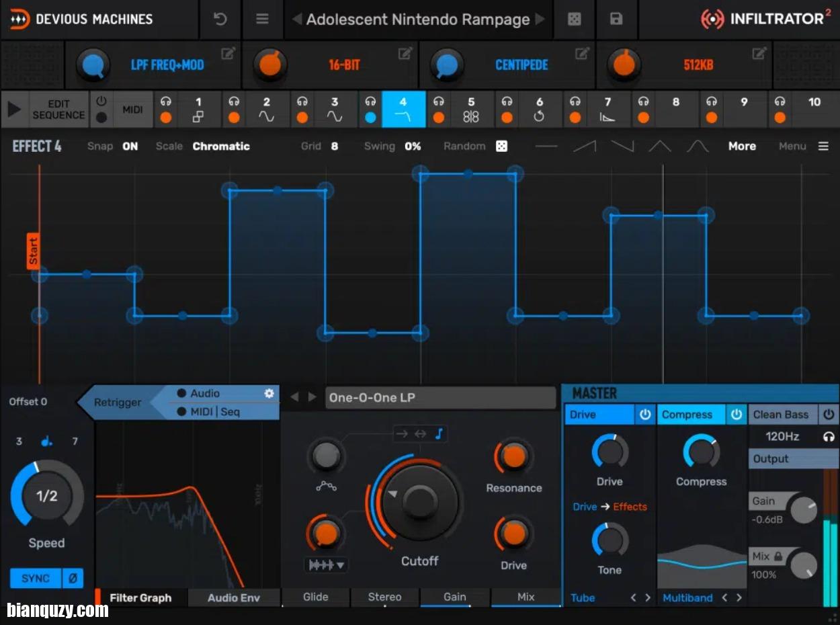Switch to the Audio Env tab
Viewport: 840px width, 625px height.
pos(234,597)
